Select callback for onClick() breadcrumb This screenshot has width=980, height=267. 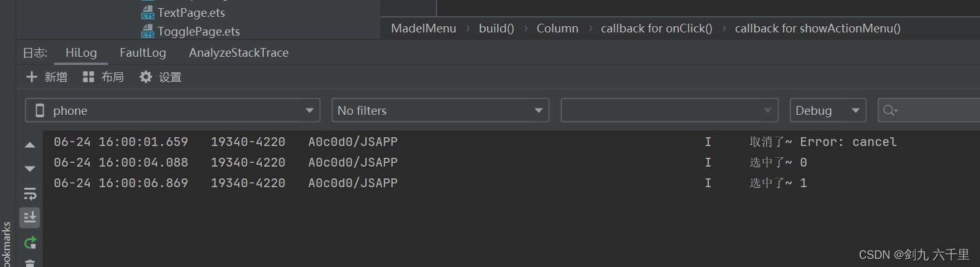pos(656,28)
